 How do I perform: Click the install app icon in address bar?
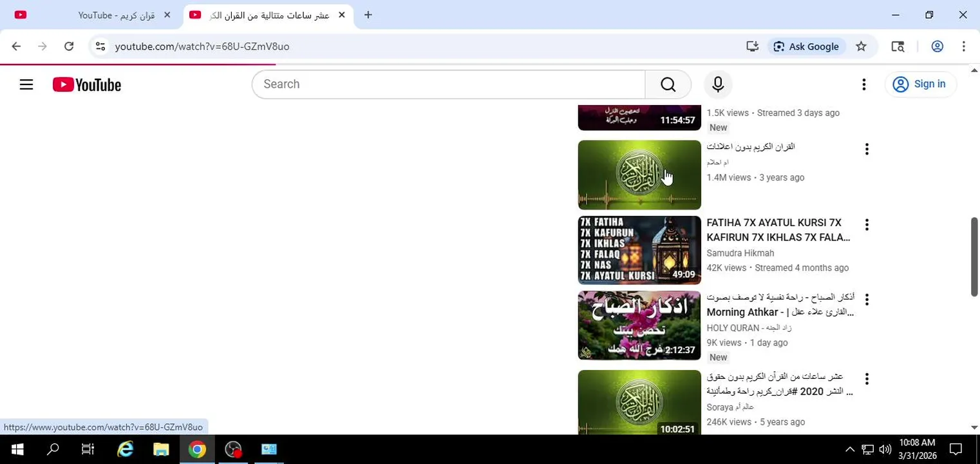(x=752, y=46)
